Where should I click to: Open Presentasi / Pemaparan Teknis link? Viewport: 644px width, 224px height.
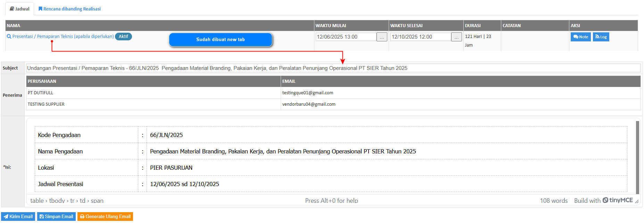[x=63, y=36]
